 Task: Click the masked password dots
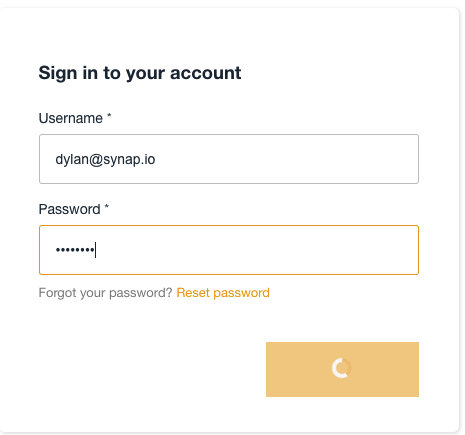click(x=75, y=250)
